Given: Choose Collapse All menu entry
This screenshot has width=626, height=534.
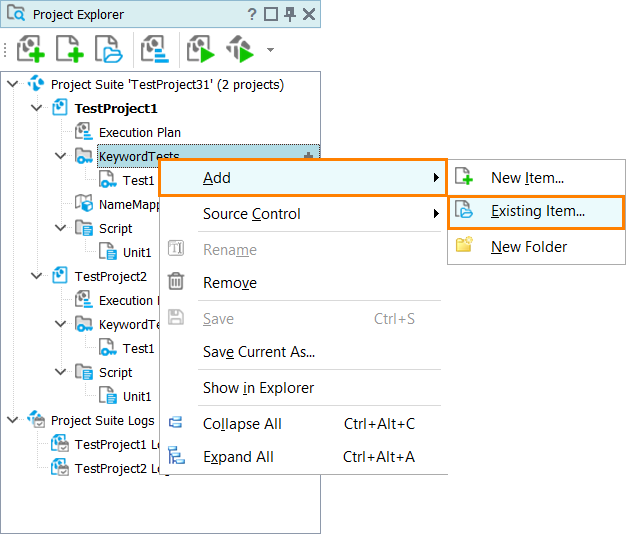Looking at the screenshot, I should [x=302, y=424].
